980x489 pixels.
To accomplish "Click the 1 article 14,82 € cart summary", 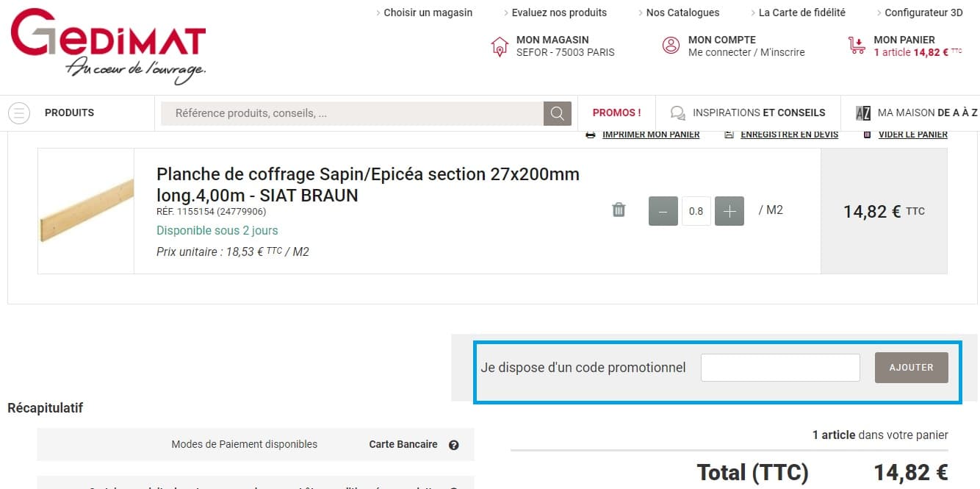I will click(x=918, y=53).
